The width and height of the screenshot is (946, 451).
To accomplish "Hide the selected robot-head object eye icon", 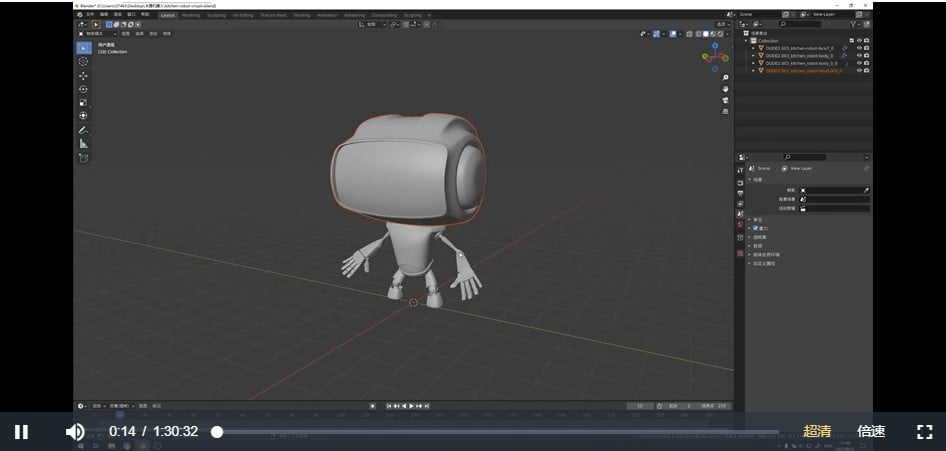I will [x=859, y=71].
